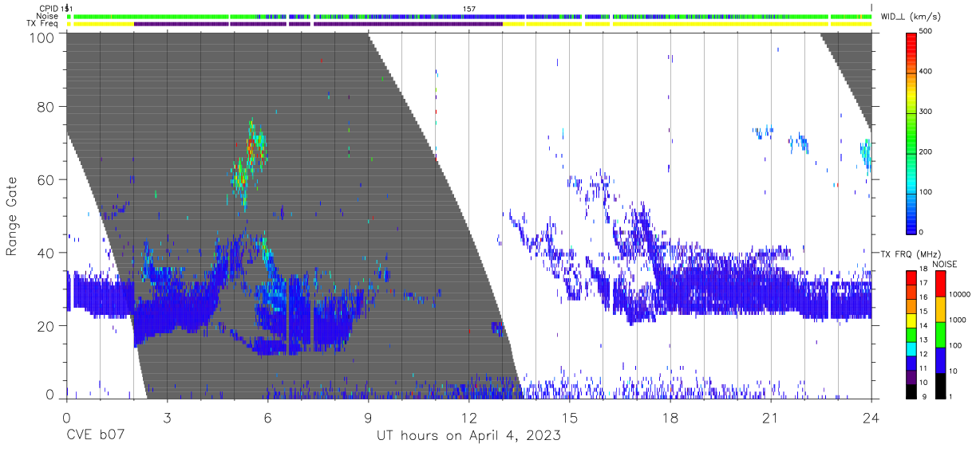Image resolution: width=980 pixels, height=452 pixels.
Task: Click the 'Range Gate' y-axis title
Action: click(12, 217)
